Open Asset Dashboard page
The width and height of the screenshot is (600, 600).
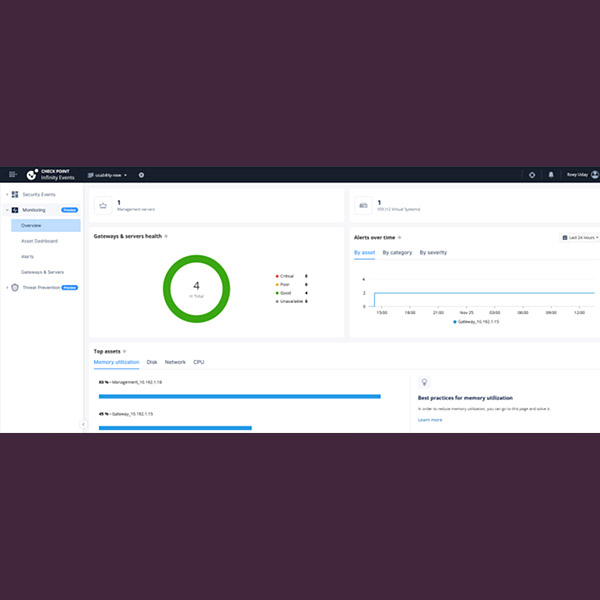(x=39, y=241)
